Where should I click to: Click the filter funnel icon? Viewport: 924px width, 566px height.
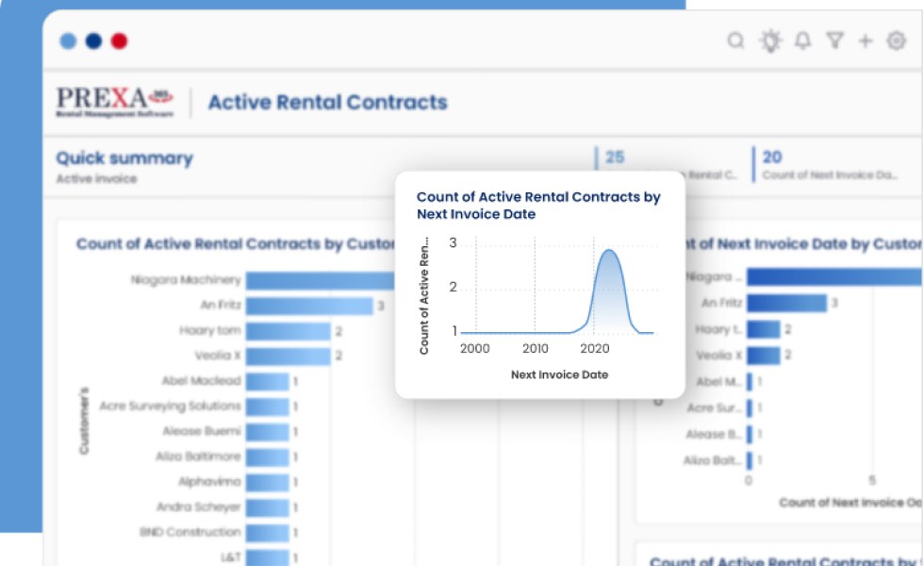(x=834, y=41)
